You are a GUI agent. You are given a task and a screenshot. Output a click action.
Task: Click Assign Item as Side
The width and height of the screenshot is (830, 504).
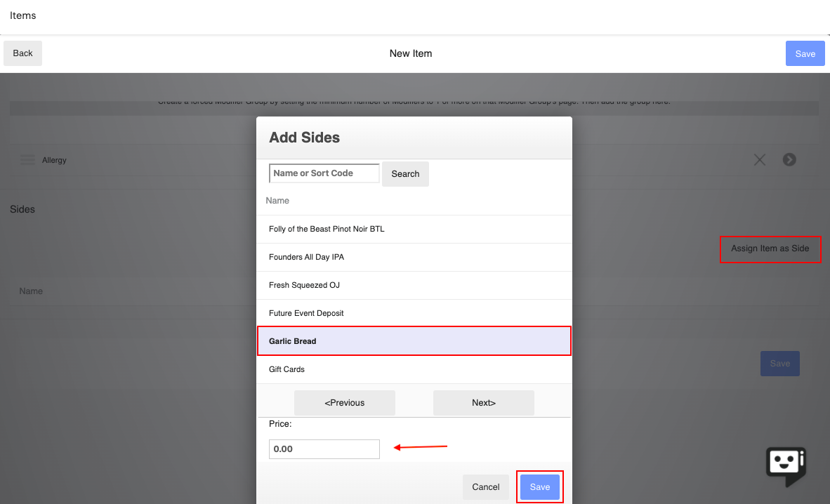pos(770,249)
